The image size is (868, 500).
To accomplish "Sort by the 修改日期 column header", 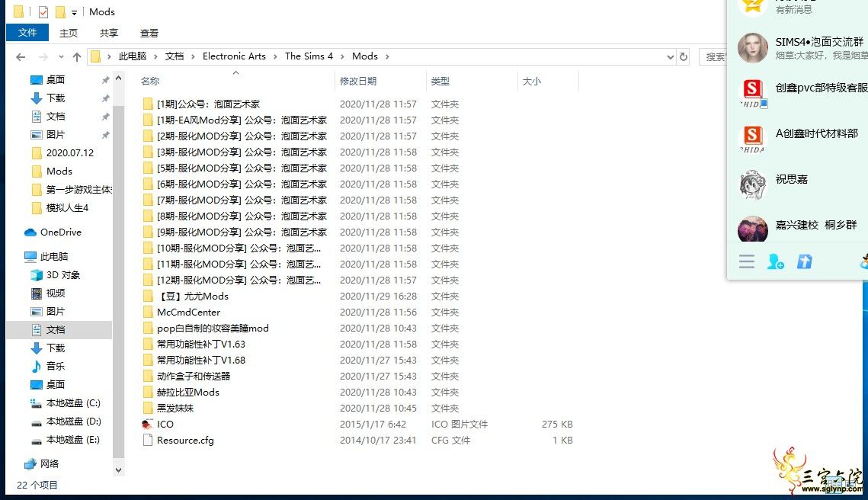I will (x=357, y=81).
